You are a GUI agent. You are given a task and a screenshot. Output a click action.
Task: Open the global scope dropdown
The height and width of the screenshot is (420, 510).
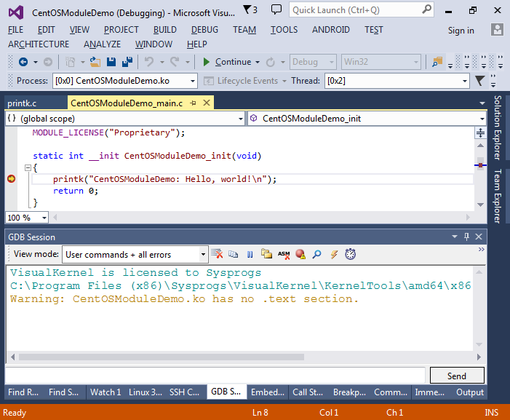(x=241, y=119)
